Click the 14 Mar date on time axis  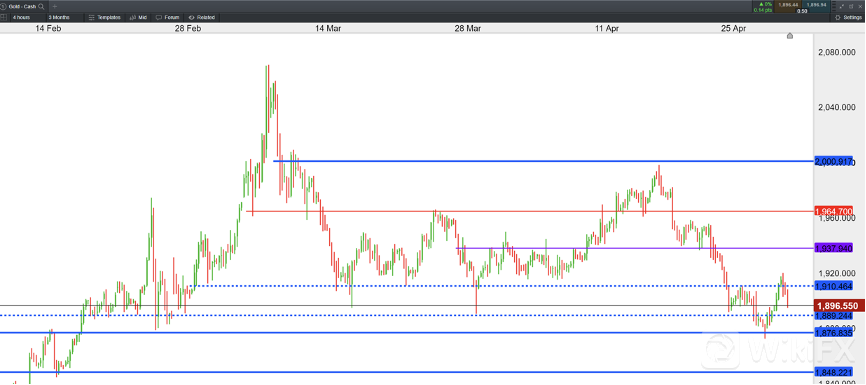[328, 29]
